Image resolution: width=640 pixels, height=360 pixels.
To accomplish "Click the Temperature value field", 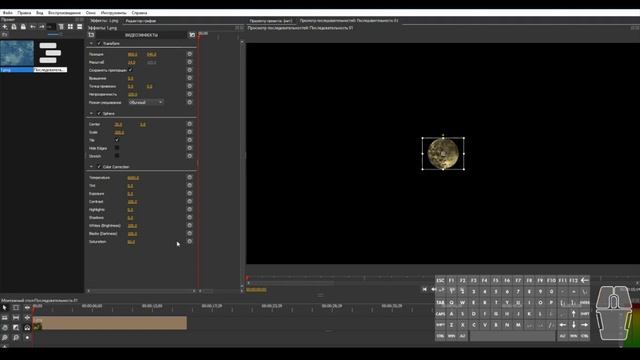I will point(133,178).
